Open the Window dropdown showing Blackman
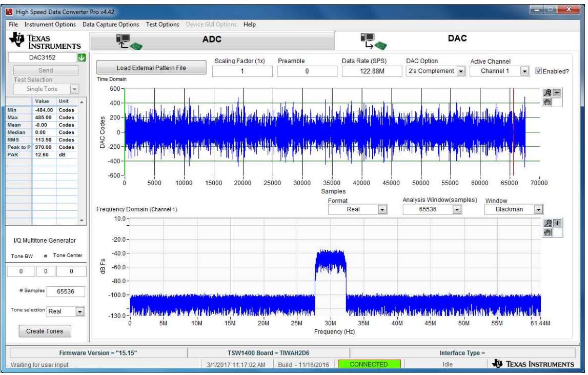 (538, 209)
